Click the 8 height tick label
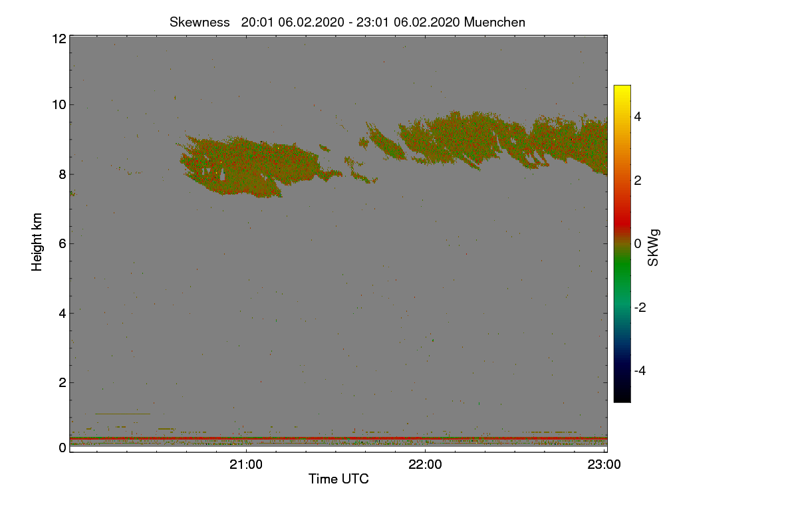Viewport: 798px width, 532px height. pyautogui.click(x=63, y=174)
